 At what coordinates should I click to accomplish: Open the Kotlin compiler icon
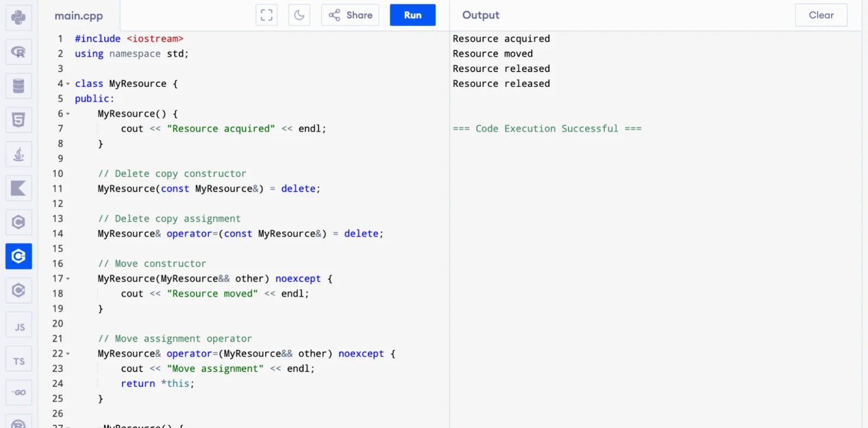pyautogui.click(x=18, y=188)
